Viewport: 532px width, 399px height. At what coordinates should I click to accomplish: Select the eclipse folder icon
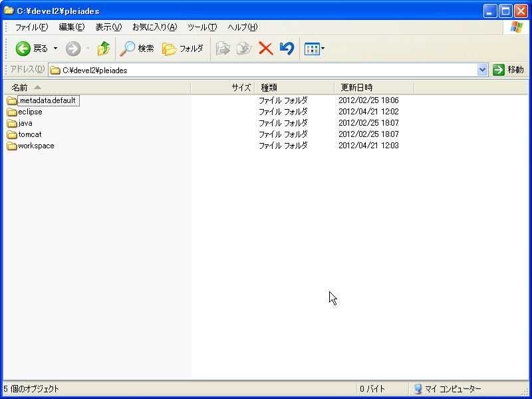tap(12, 112)
